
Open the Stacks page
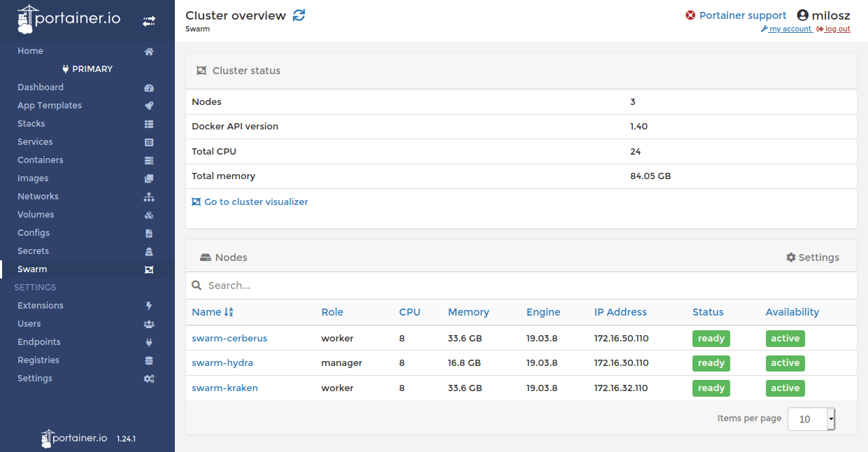click(31, 124)
